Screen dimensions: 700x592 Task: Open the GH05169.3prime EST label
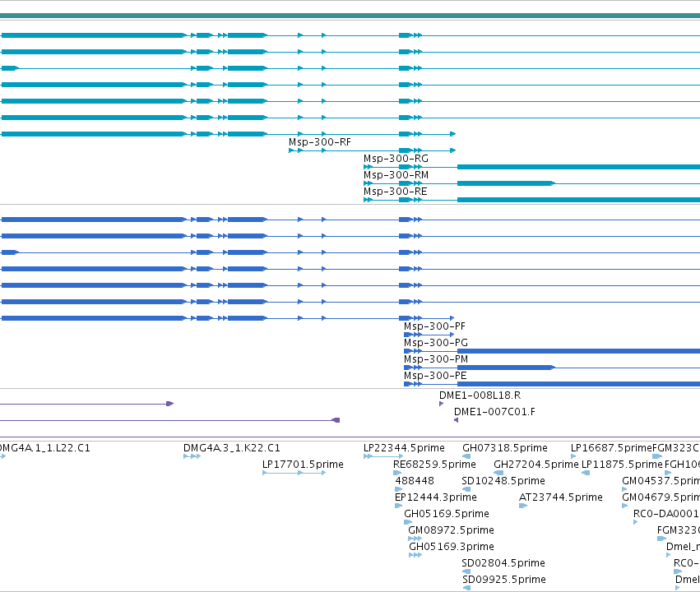[452, 548]
